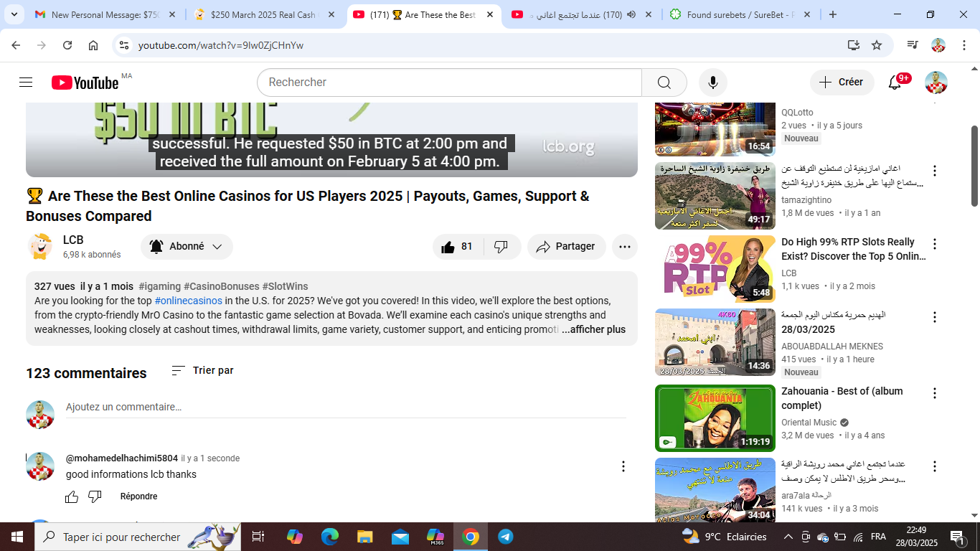Install app icon in address bar
Viewport: 980px width, 551px height.
853,45
